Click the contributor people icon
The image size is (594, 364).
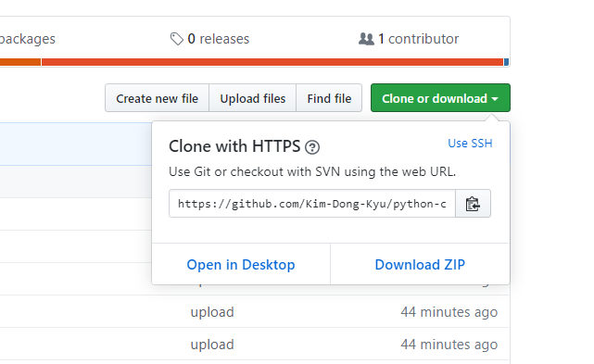point(366,39)
